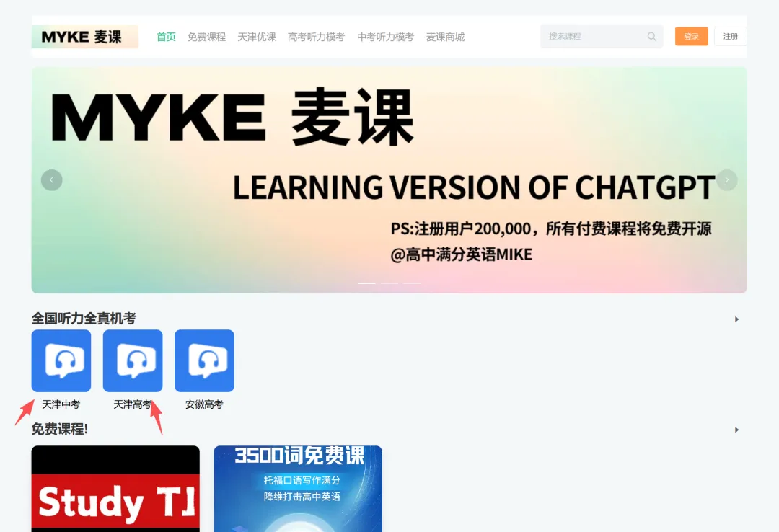Select the first carousel indicator
Image resolution: width=779 pixels, height=532 pixels.
point(366,283)
